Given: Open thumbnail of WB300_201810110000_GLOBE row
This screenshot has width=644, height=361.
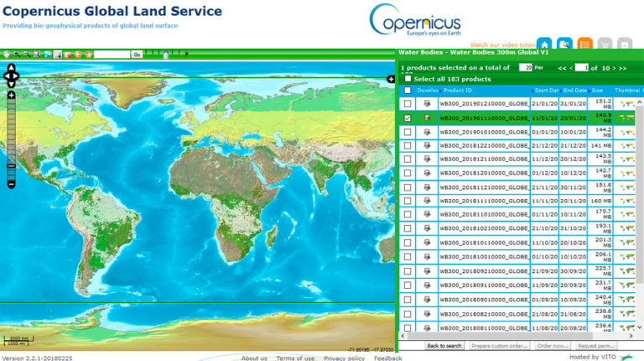Looking at the screenshot, I should pos(626,243).
